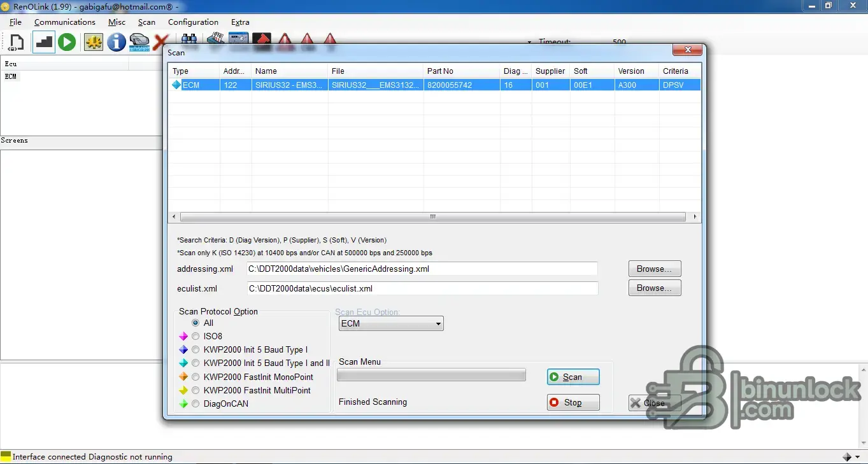
Task: Select KWP2000 FastInit MultiPoint radio button
Action: click(x=196, y=390)
